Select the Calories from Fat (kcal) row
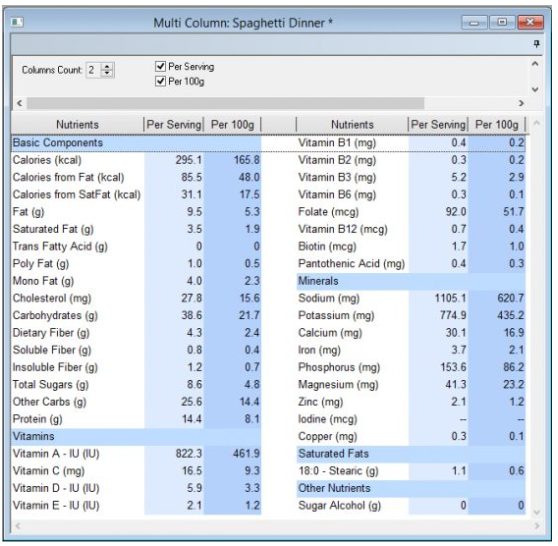The width and height of the screenshot is (558, 546). (x=136, y=177)
